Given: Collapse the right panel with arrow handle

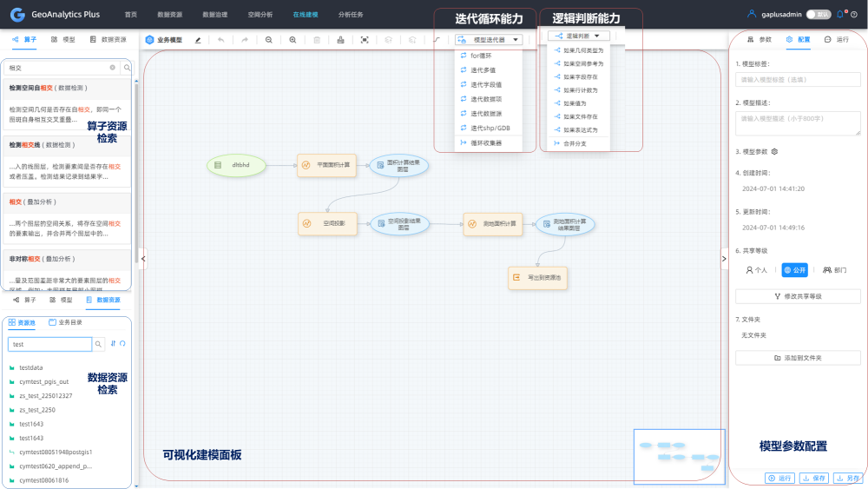Looking at the screenshot, I should coord(724,259).
